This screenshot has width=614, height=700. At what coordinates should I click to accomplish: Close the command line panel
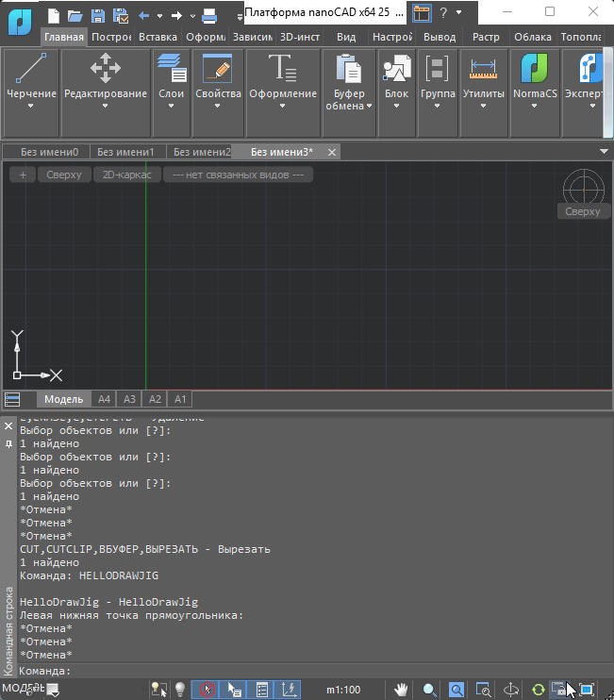coord(8,426)
